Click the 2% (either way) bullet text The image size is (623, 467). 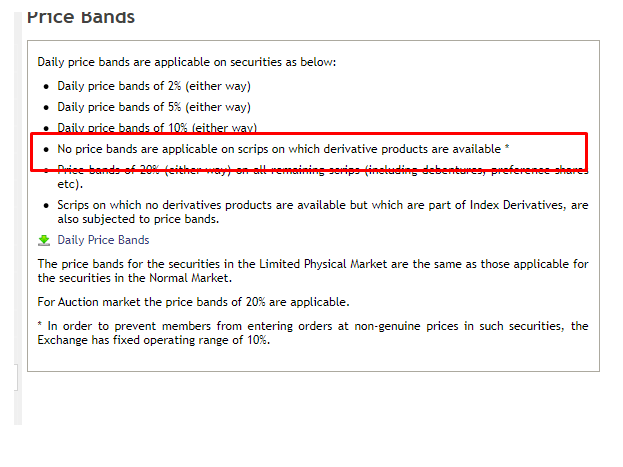[154, 86]
